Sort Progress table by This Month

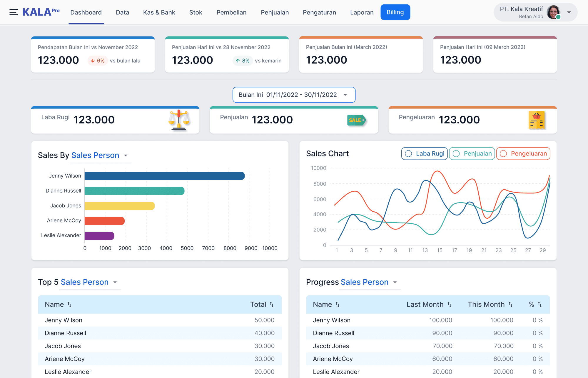coord(510,305)
